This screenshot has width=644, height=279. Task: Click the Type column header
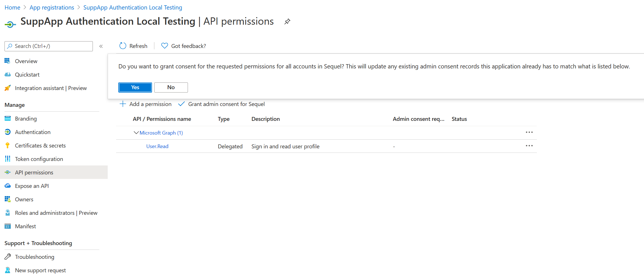point(224,119)
